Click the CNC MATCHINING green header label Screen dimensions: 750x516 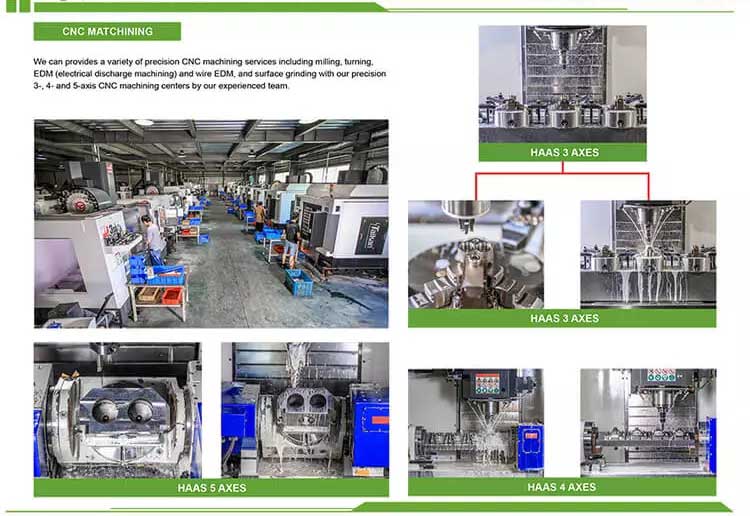pyautogui.click(x=107, y=32)
